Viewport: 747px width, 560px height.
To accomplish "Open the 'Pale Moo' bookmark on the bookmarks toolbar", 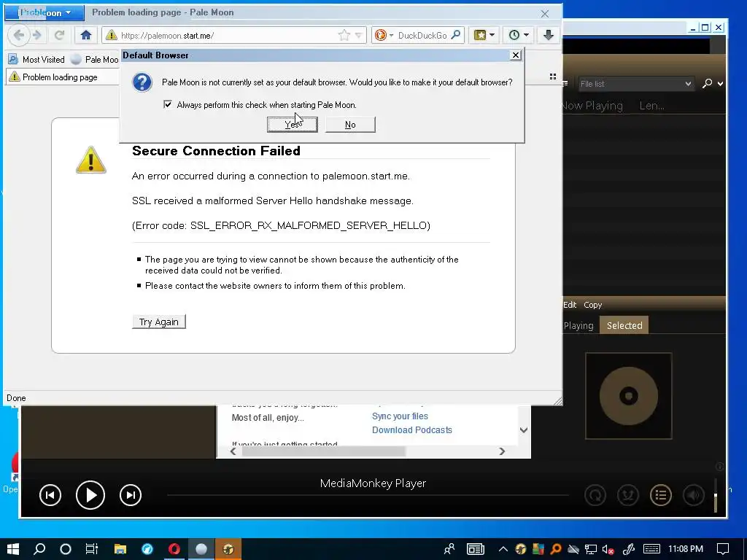I will click(95, 60).
